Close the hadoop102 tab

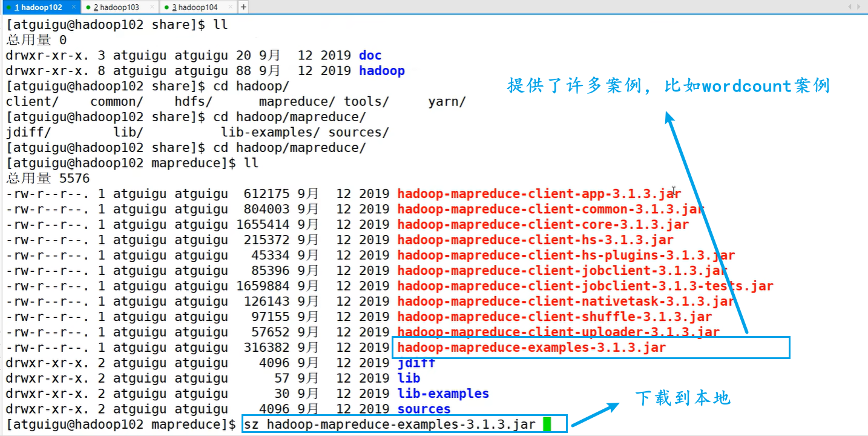click(73, 7)
